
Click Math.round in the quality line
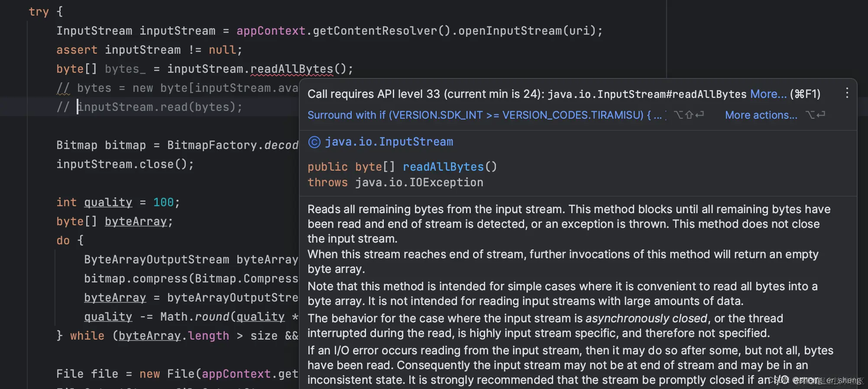(x=194, y=317)
